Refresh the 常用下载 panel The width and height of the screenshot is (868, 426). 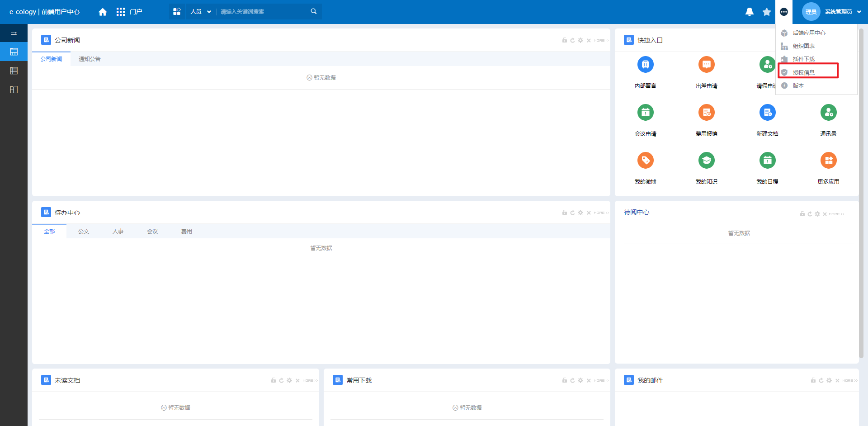572,380
